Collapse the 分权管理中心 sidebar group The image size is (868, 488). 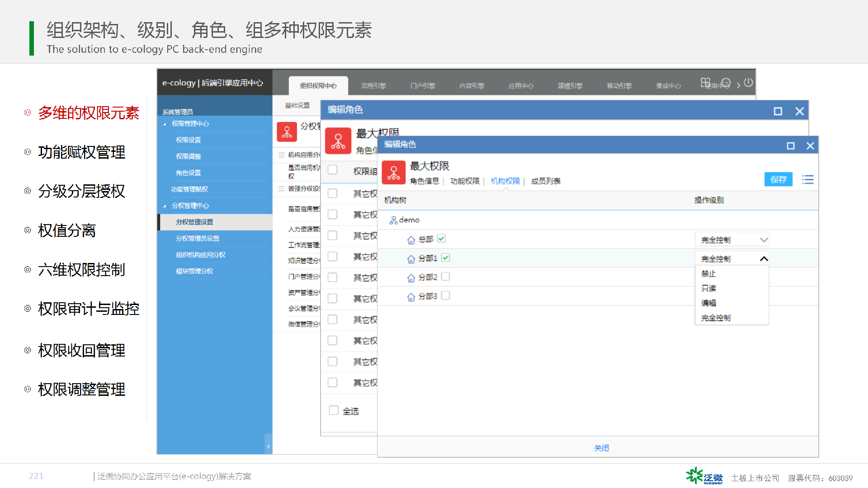tap(165, 206)
